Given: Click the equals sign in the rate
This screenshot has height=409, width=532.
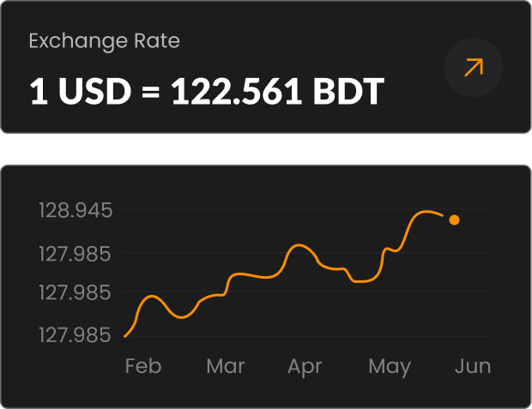Looking at the screenshot, I should click(148, 93).
